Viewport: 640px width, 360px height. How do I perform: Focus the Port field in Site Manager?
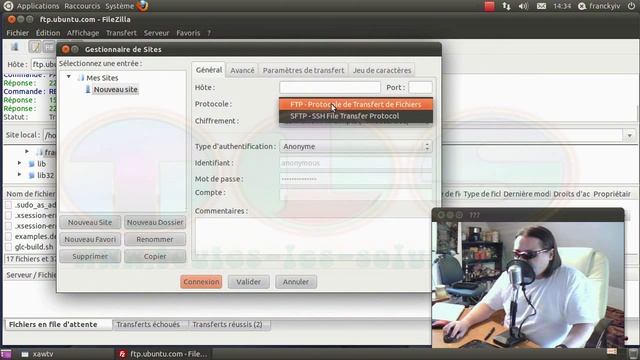[420, 87]
